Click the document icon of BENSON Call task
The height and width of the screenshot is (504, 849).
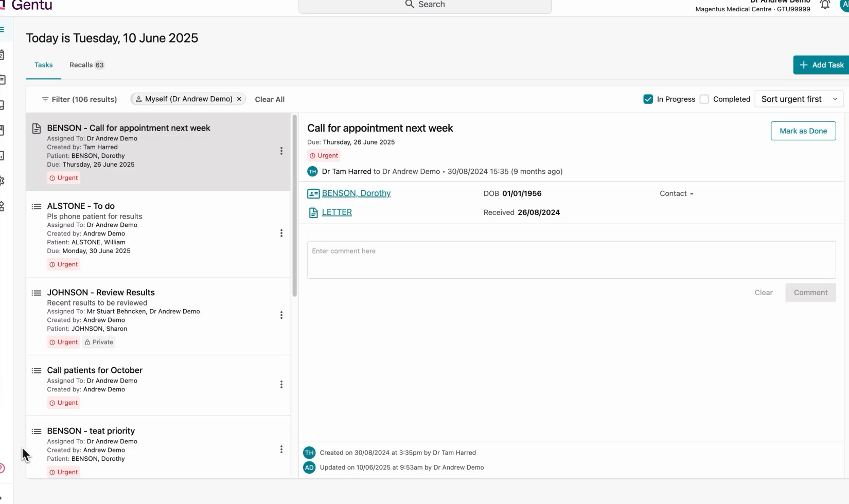click(37, 128)
